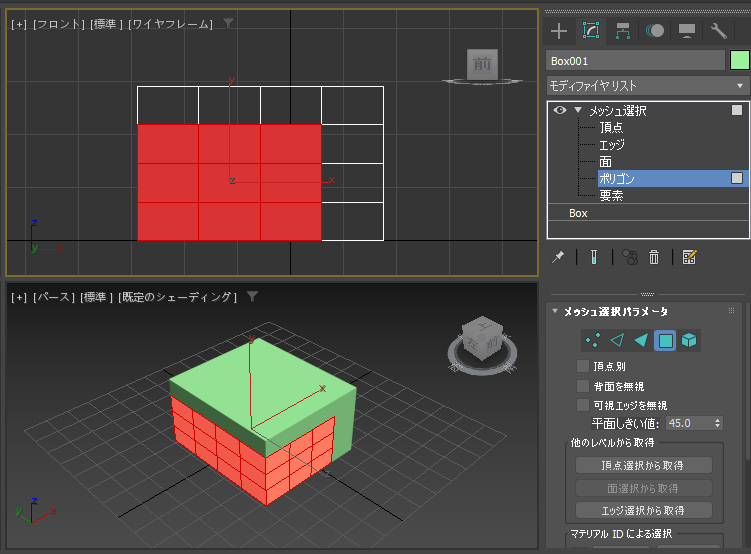Select the Edge selection level icon

[617, 340]
